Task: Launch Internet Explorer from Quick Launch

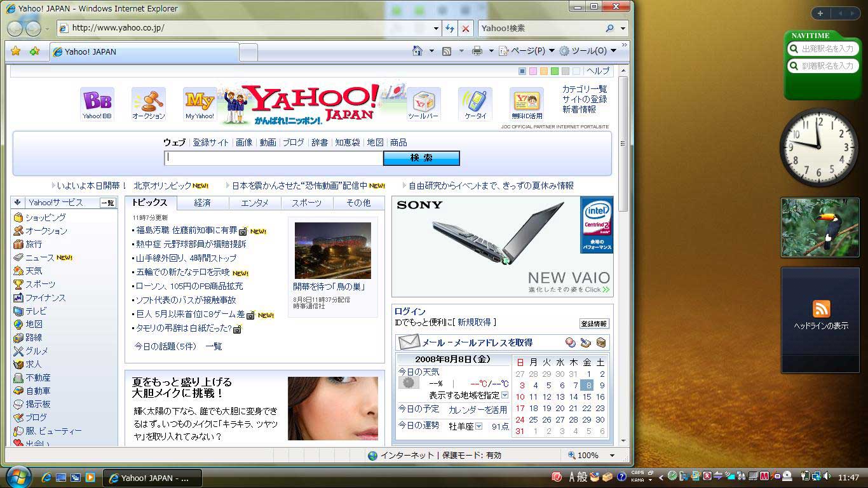Action: pos(46,477)
